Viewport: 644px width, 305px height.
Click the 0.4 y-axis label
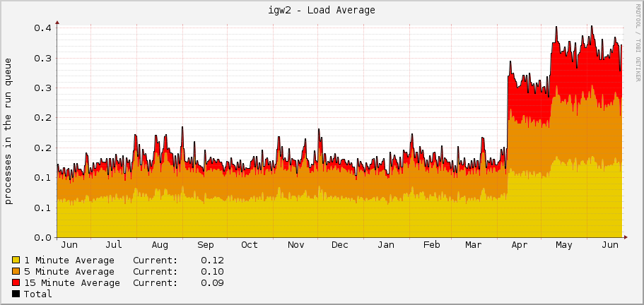[42, 28]
